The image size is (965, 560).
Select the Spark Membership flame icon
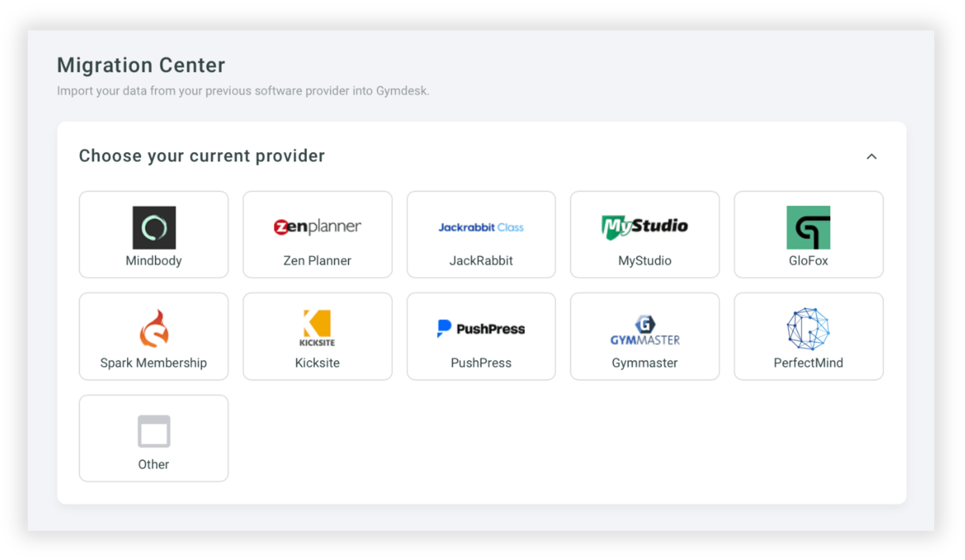tap(153, 328)
